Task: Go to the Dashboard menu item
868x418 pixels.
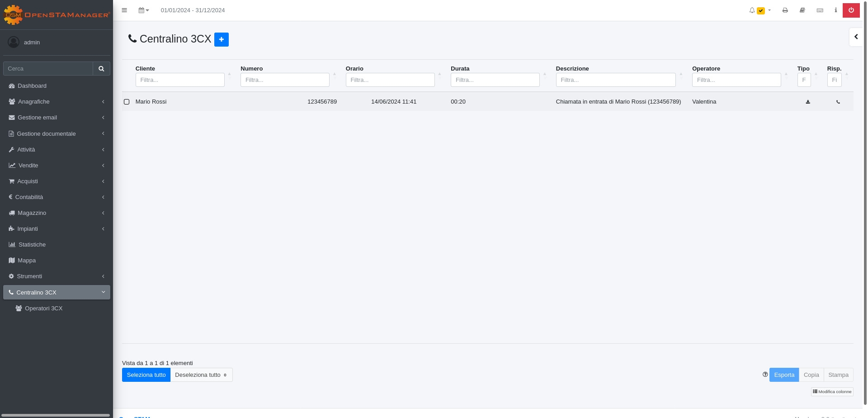Action: tap(32, 86)
